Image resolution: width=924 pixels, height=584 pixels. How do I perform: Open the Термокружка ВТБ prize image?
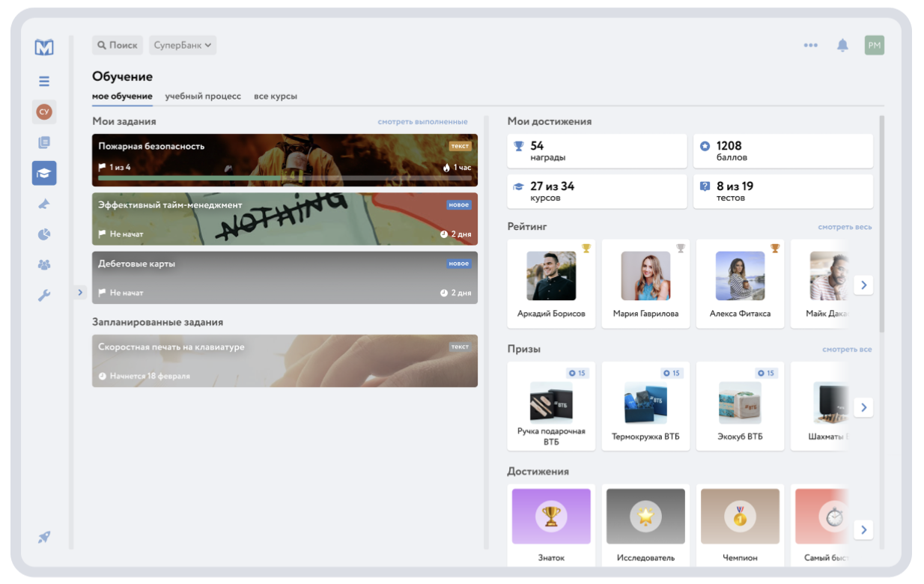click(x=645, y=403)
